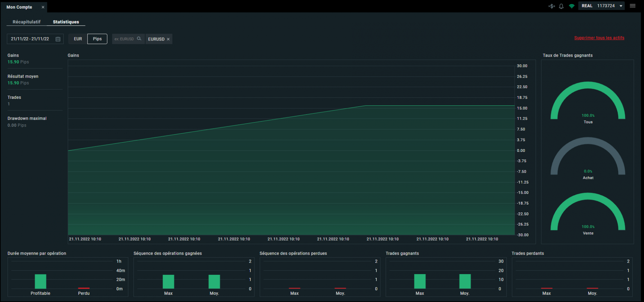Open notifications bell
This screenshot has width=644, height=302.
click(561, 6)
